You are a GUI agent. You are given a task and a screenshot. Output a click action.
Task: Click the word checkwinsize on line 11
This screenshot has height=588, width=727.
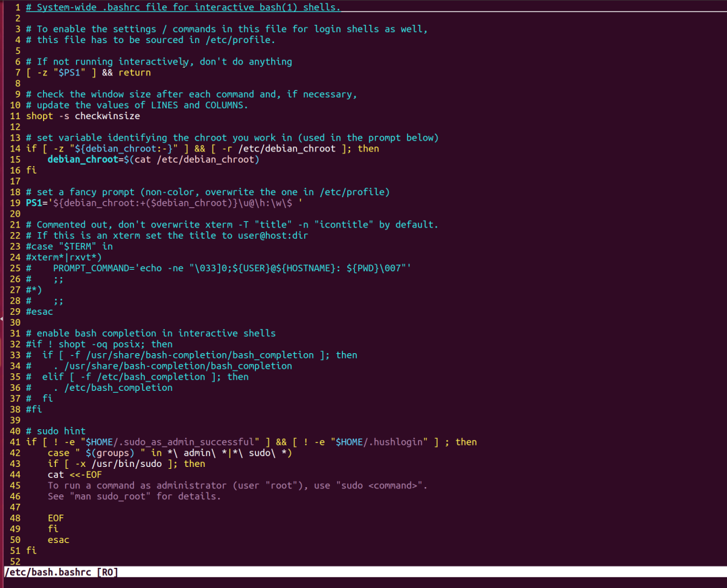[107, 116]
